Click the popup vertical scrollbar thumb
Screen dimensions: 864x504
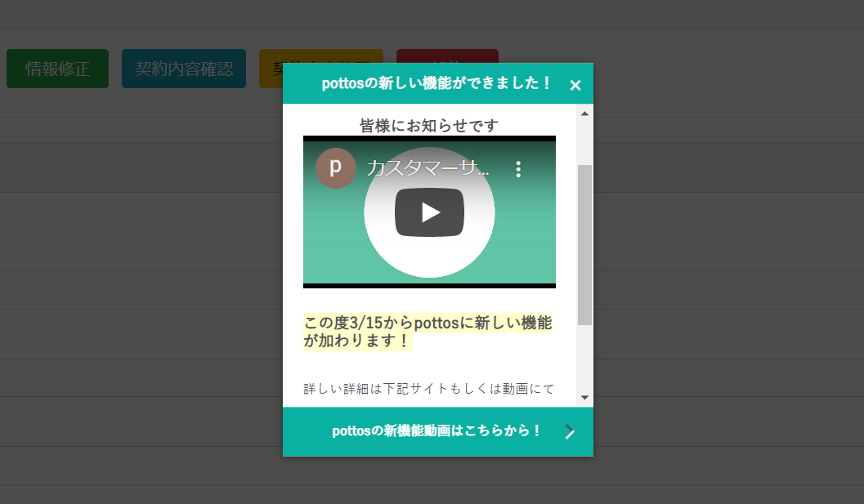pos(584,245)
